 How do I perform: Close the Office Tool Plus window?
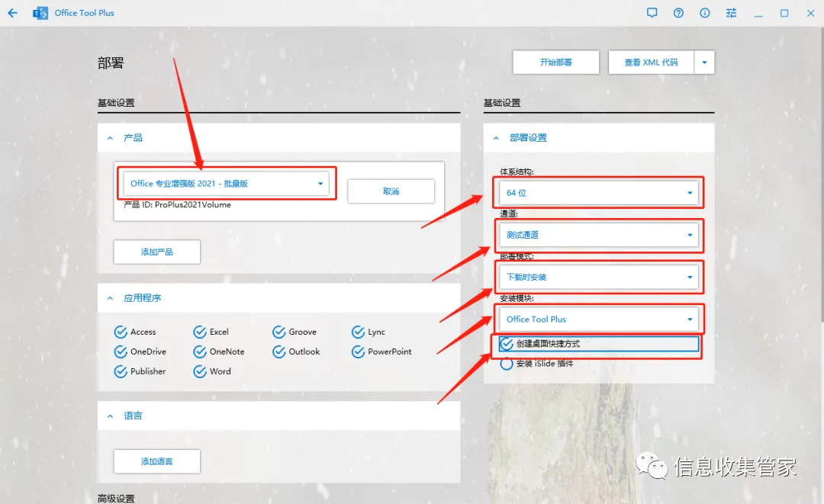[810, 13]
